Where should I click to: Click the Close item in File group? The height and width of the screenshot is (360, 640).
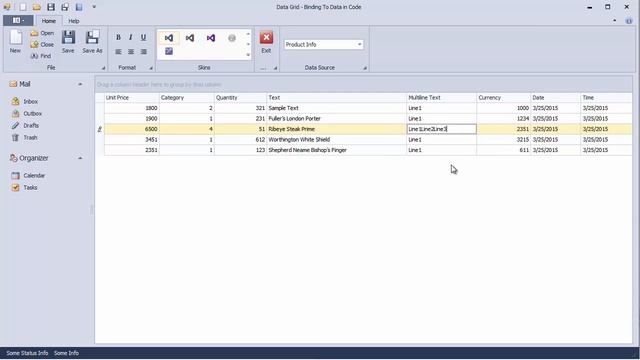42,44
